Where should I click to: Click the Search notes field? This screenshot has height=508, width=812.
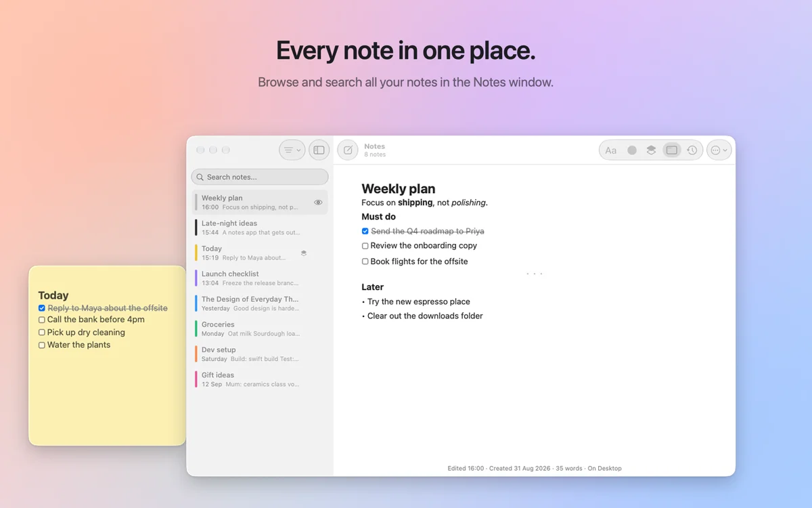[x=260, y=177]
